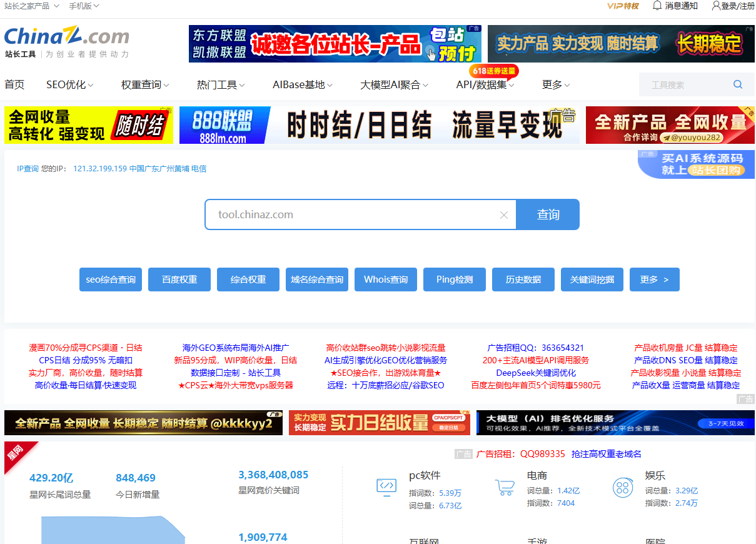The width and height of the screenshot is (756, 544).
Task: Click the 关键词挖掘 button
Action: pyautogui.click(x=592, y=280)
